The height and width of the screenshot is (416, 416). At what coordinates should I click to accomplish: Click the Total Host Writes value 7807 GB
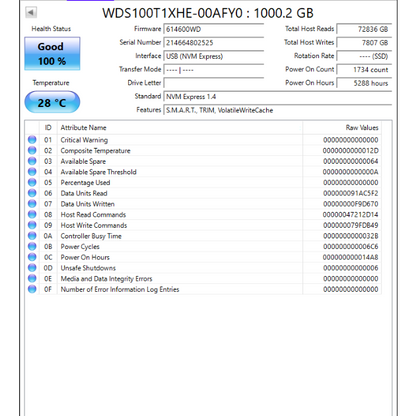[x=364, y=43]
